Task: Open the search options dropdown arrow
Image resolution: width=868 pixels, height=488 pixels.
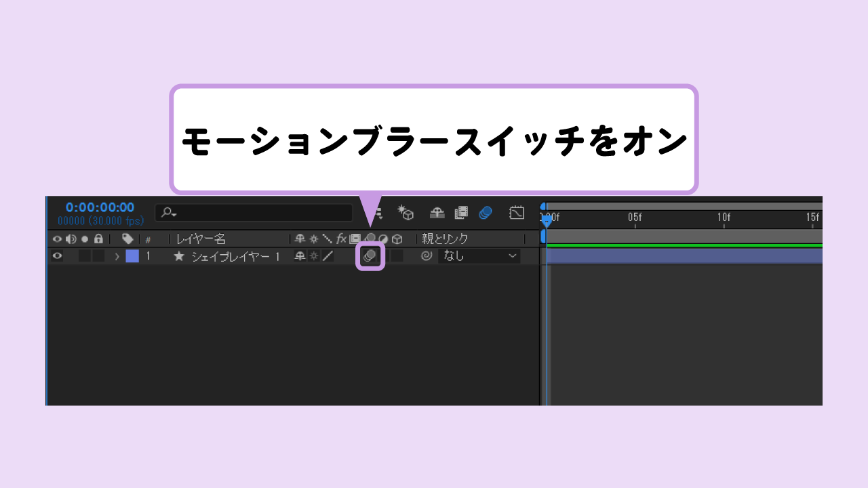Action: tap(174, 213)
